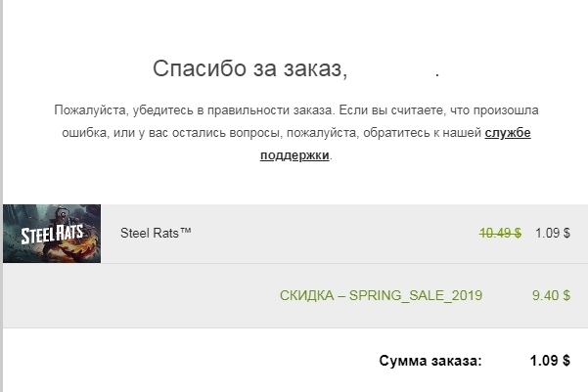The height and width of the screenshot is (392, 588).
Task: Click the Спасибо за заказ heading
Action: pyautogui.click(x=250, y=69)
